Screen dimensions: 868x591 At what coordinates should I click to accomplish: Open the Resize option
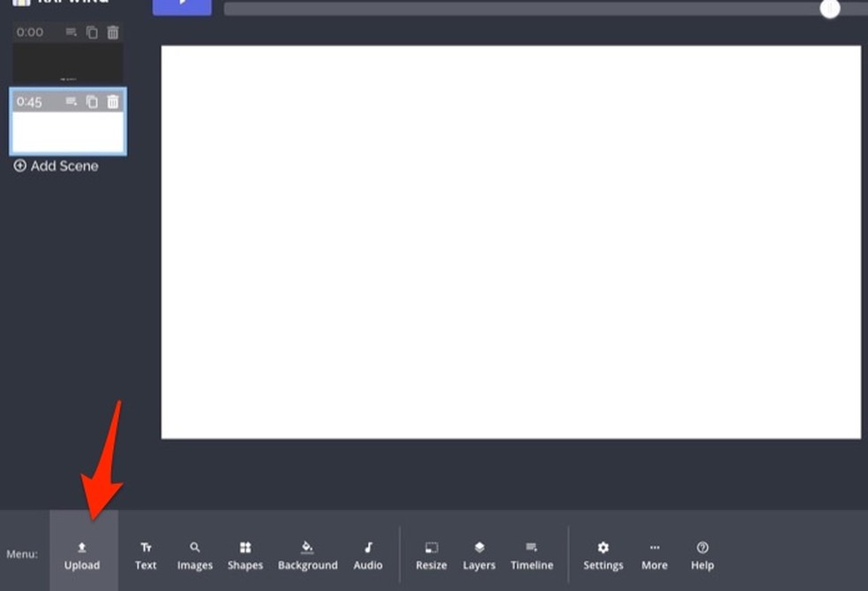click(x=431, y=556)
